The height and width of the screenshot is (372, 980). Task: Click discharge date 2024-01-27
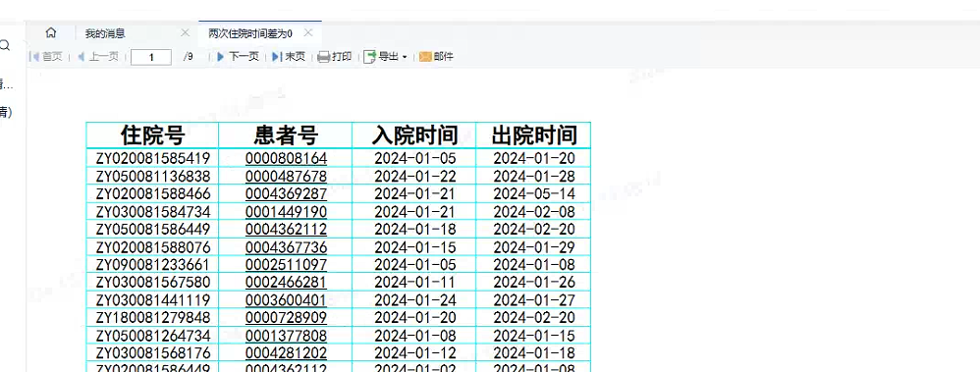[534, 300]
